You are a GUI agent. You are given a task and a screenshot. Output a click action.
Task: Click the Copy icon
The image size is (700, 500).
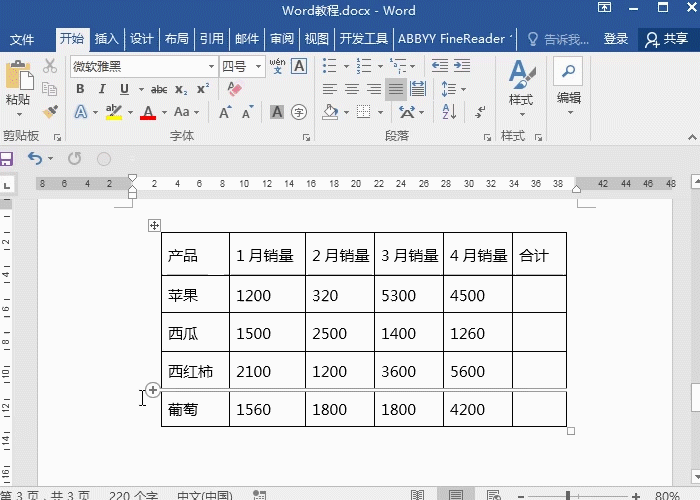(50, 89)
